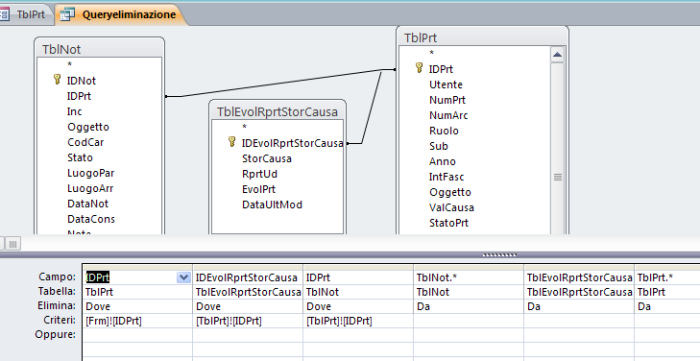Select IDNot field in TblNot
The width and height of the screenshot is (700, 361).
(x=81, y=81)
